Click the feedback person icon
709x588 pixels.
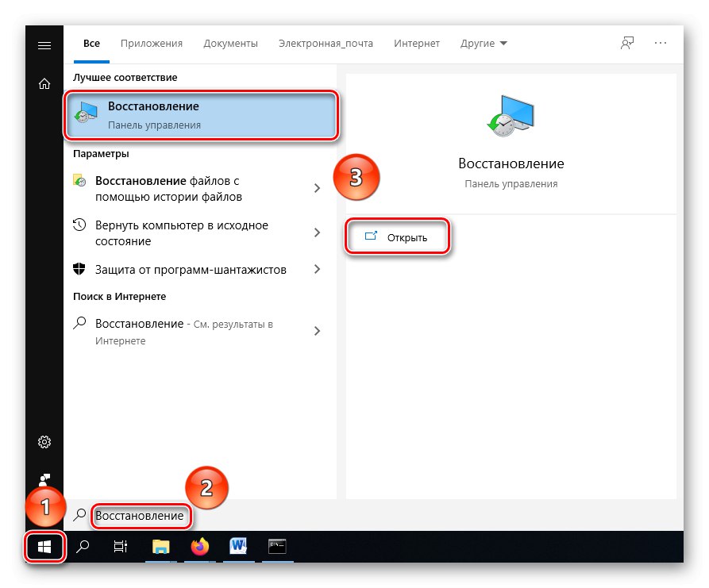[627, 43]
